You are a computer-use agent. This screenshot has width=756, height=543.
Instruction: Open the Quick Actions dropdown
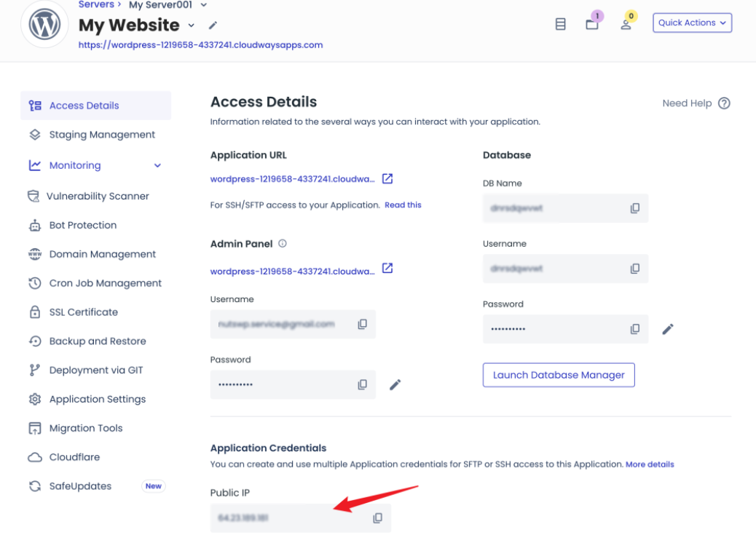coord(692,23)
